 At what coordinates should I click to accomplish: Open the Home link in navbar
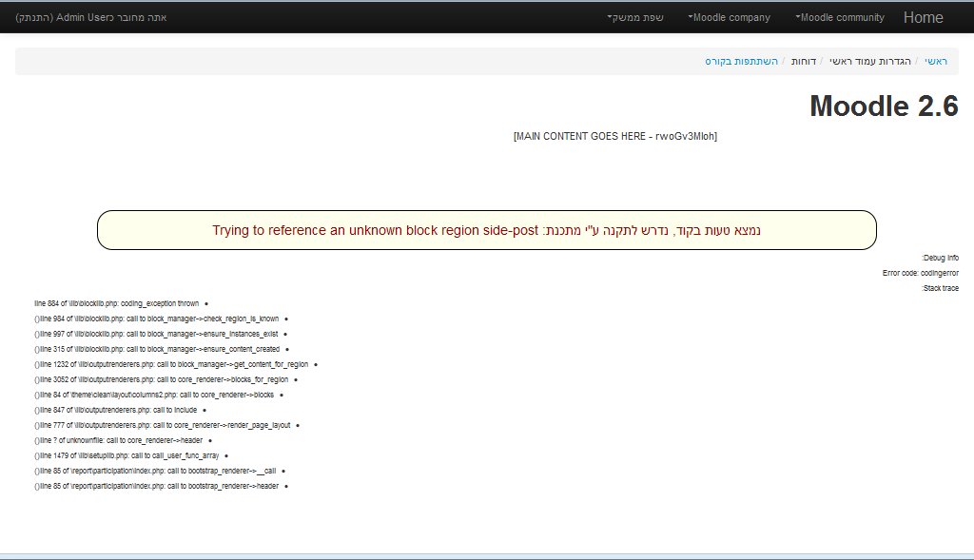(923, 17)
